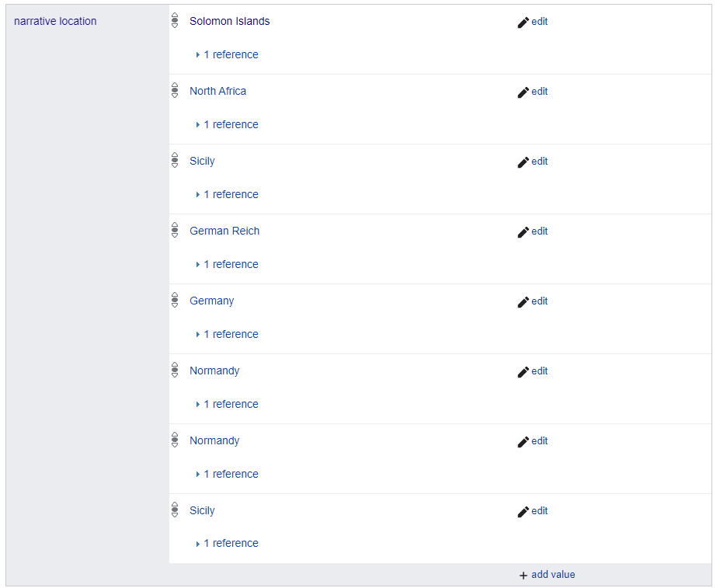The width and height of the screenshot is (720, 588).
Task: Click pencil edit icon for Solomon Islands
Action: 523,23
